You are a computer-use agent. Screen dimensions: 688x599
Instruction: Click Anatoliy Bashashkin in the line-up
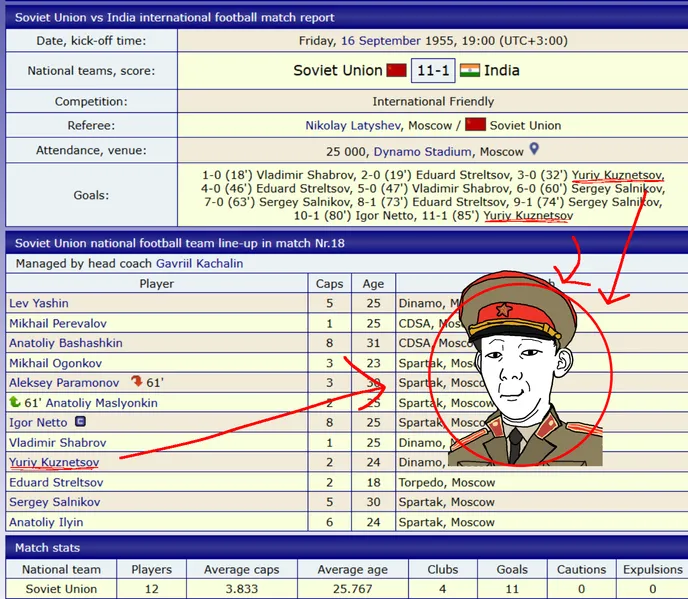[x=65, y=343]
